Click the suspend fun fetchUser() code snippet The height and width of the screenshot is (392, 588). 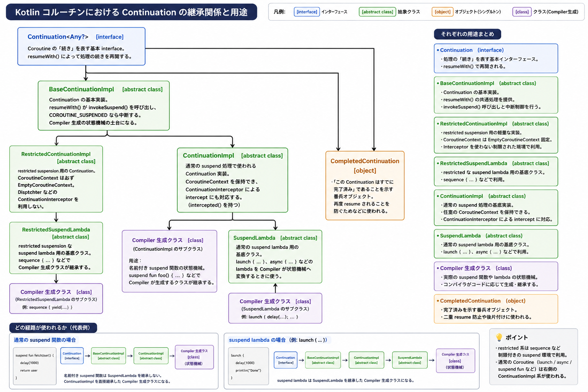click(35, 366)
